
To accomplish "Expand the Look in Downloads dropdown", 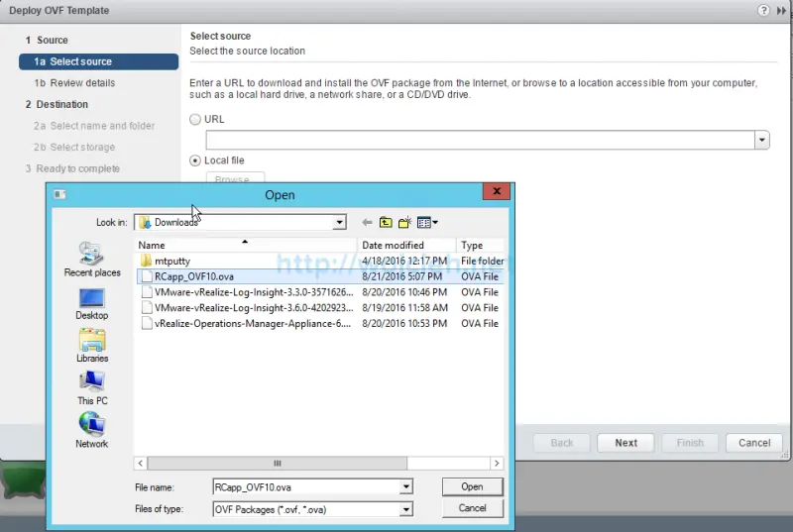I will pyautogui.click(x=339, y=223).
